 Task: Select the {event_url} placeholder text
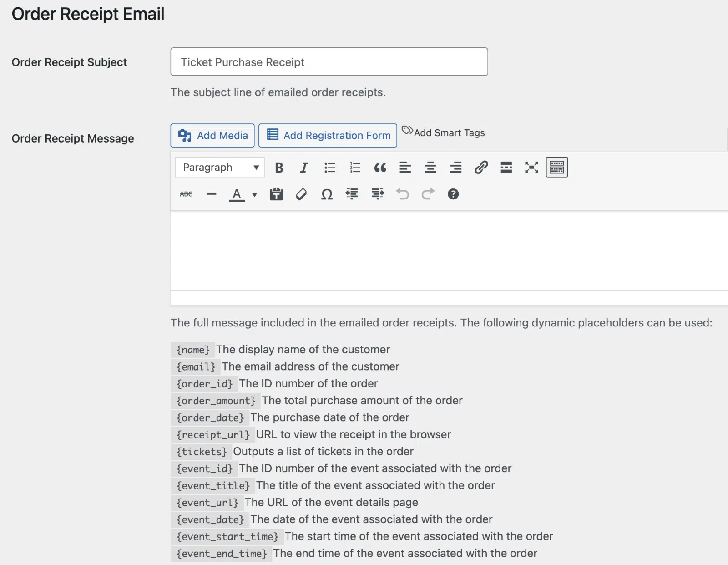click(x=207, y=503)
